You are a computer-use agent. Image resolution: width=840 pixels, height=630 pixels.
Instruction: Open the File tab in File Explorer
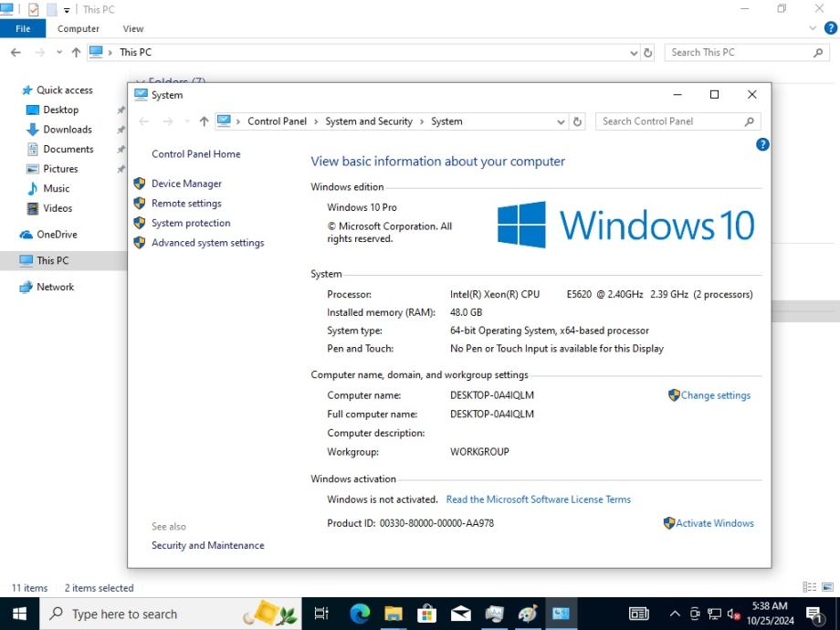tap(23, 29)
